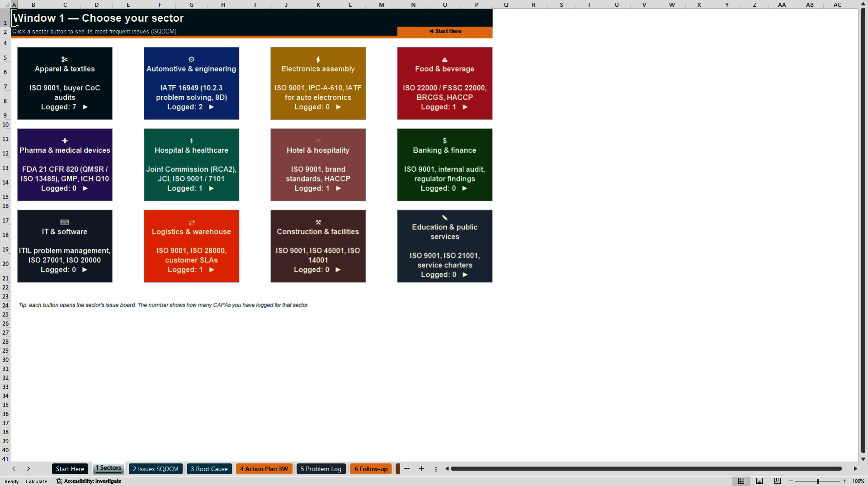Switch to the 6 Follow-up sheet tab

pyautogui.click(x=371, y=469)
